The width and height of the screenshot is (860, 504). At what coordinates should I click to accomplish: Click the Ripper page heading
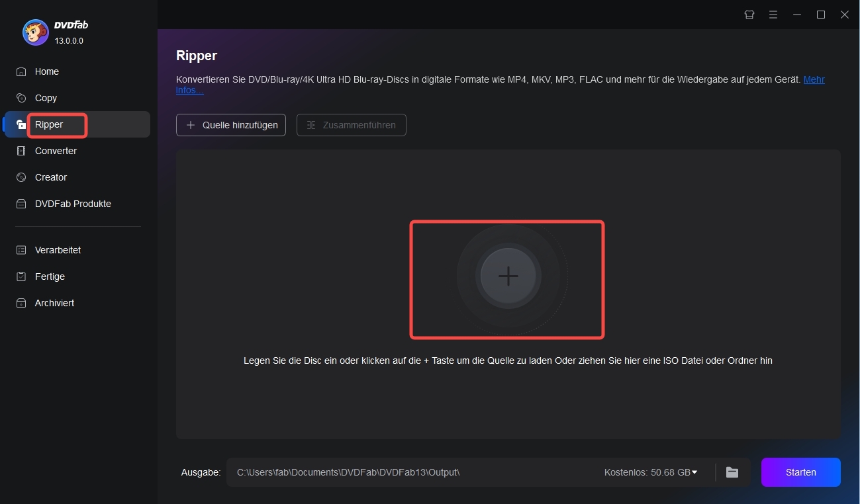(x=197, y=56)
